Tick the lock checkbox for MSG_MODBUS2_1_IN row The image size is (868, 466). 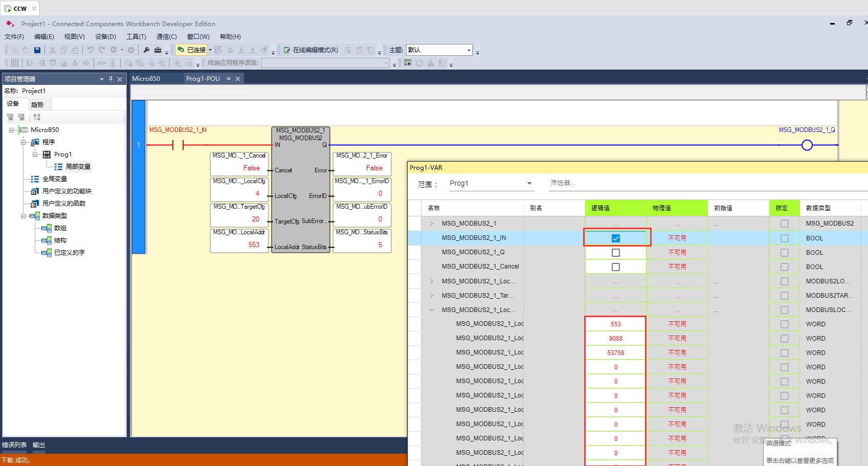[785, 238]
